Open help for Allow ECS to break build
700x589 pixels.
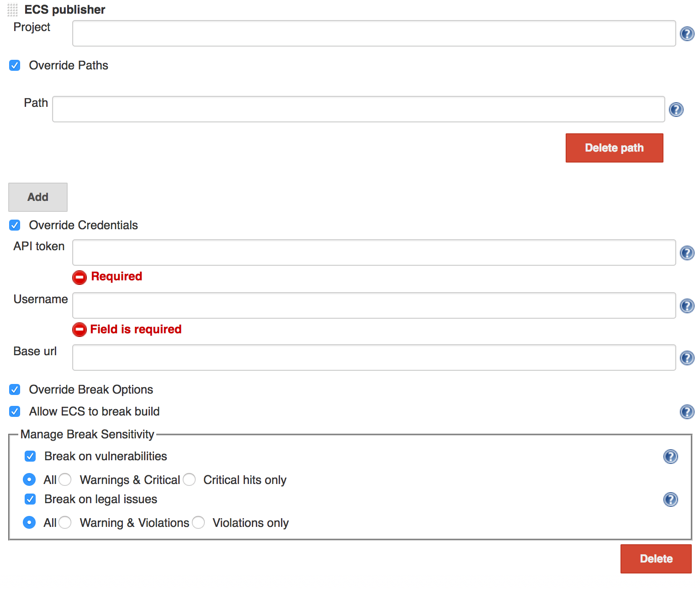click(687, 412)
